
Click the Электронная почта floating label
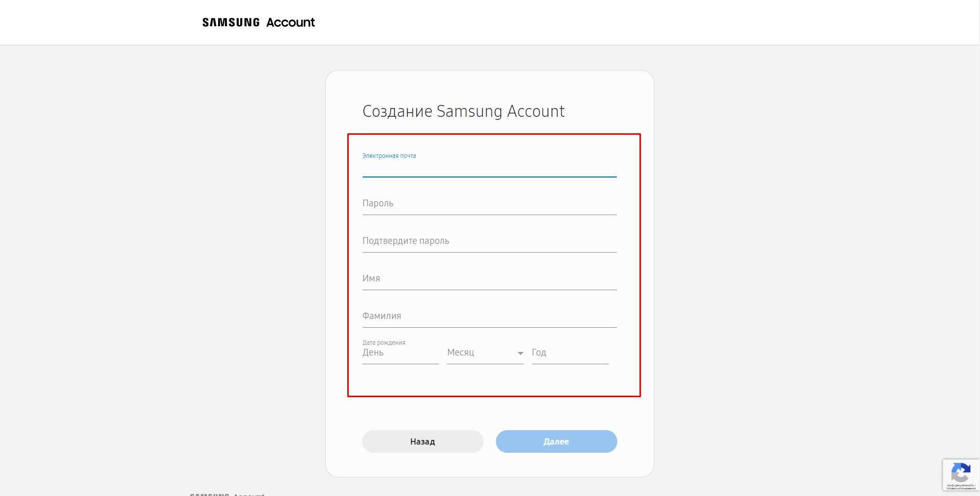point(389,156)
